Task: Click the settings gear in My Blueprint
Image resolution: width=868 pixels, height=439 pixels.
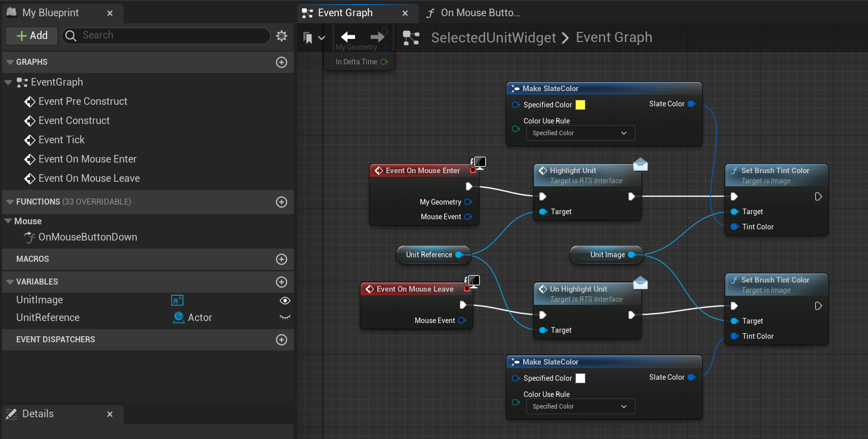Action: (282, 35)
